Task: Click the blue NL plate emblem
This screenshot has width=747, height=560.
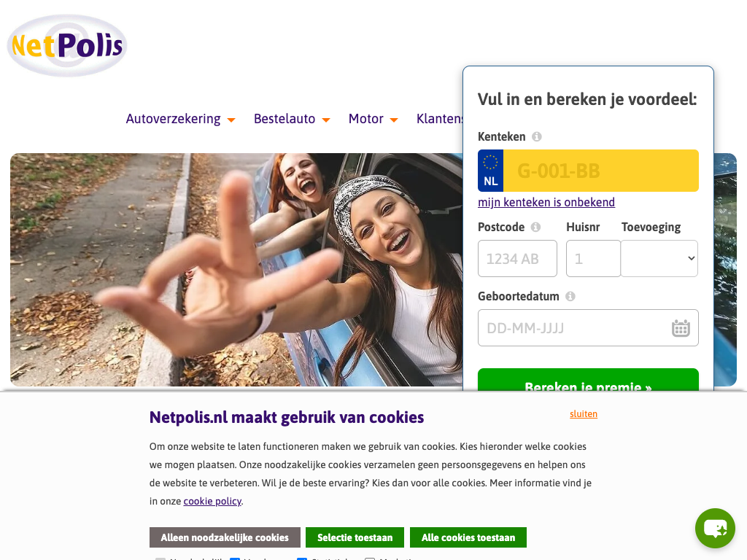Action: pos(491,171)
